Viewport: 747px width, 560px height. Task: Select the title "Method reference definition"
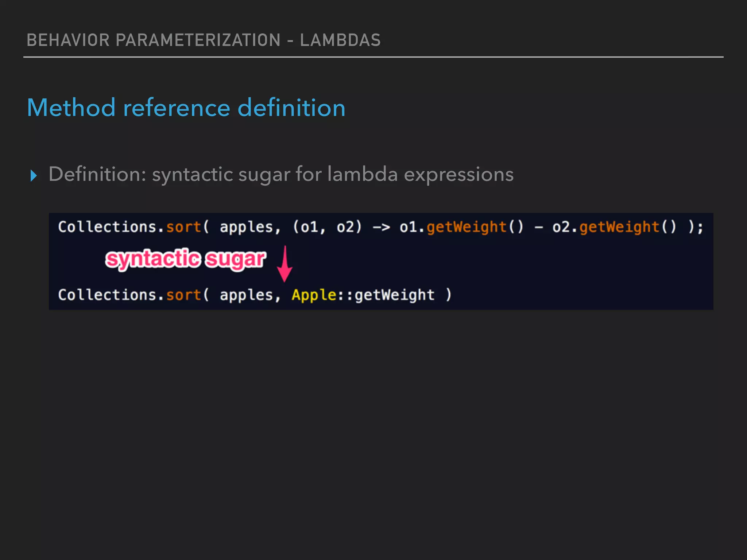click(186, 108)
